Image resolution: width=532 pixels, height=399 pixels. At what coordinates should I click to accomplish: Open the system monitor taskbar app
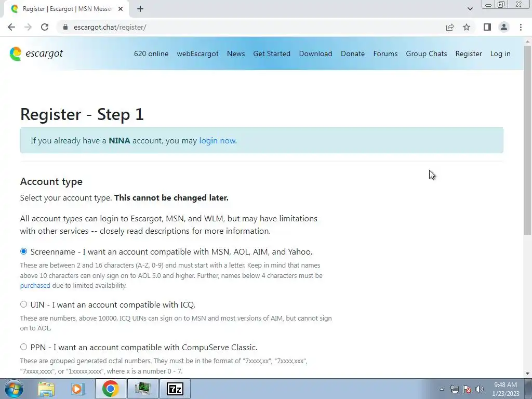pos(142,389)
